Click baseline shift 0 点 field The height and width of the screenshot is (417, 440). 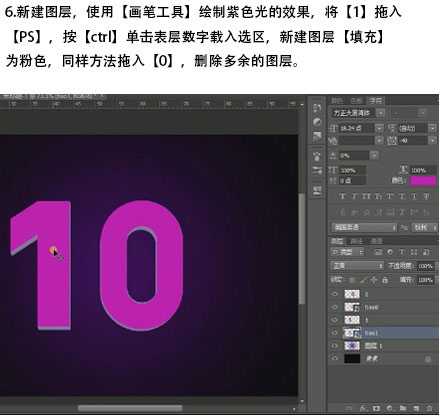pos(352,181)
